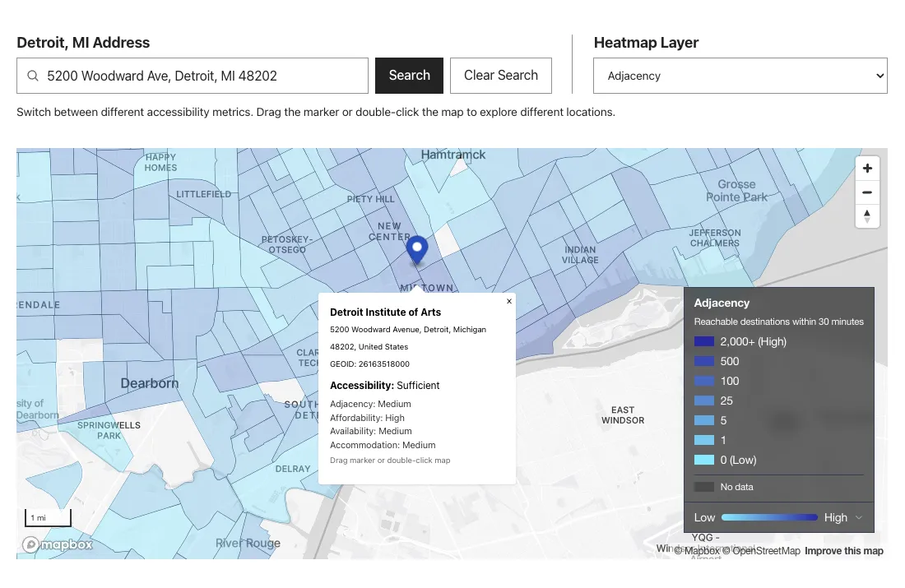Click the 5 legend color swatch
Viewport: 905px width, 588px height.
pyautogui.click(x=703, y=421)
